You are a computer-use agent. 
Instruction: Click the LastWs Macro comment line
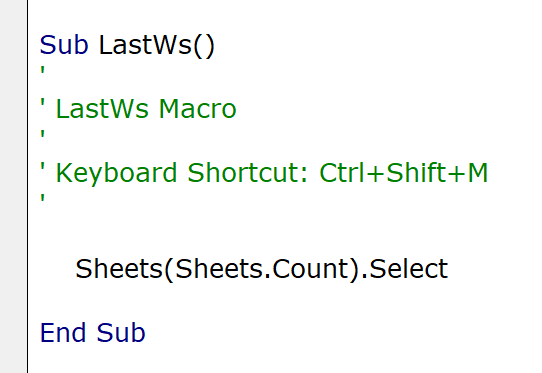[x=138, y=109]
